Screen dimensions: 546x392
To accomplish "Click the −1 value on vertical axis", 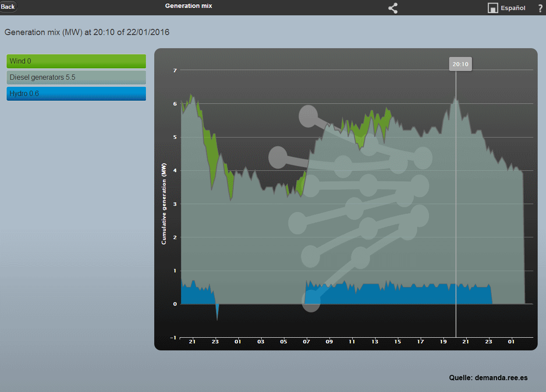I will point(174,338).
